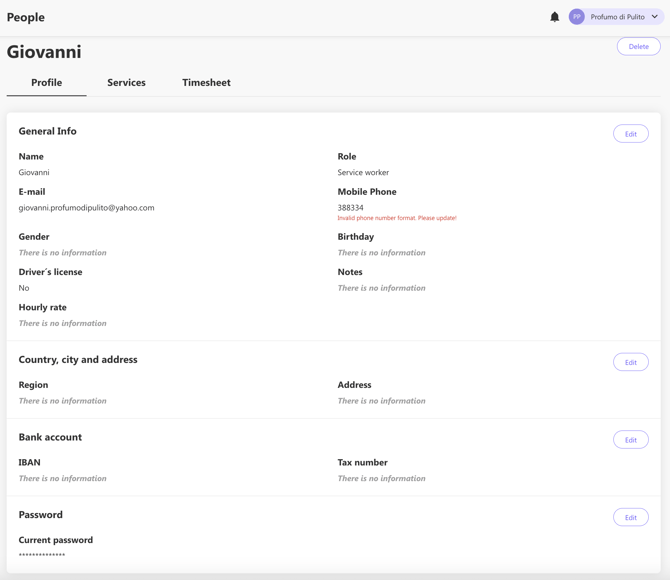
Task: Expand the Profumo di Pulito account dropdown
Action: click(654, 17)
